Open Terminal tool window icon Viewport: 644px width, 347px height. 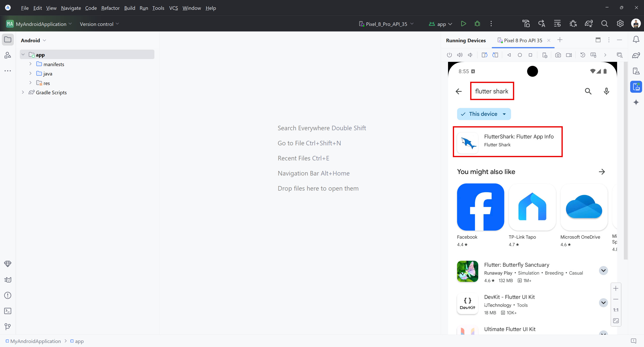[8, 311]
